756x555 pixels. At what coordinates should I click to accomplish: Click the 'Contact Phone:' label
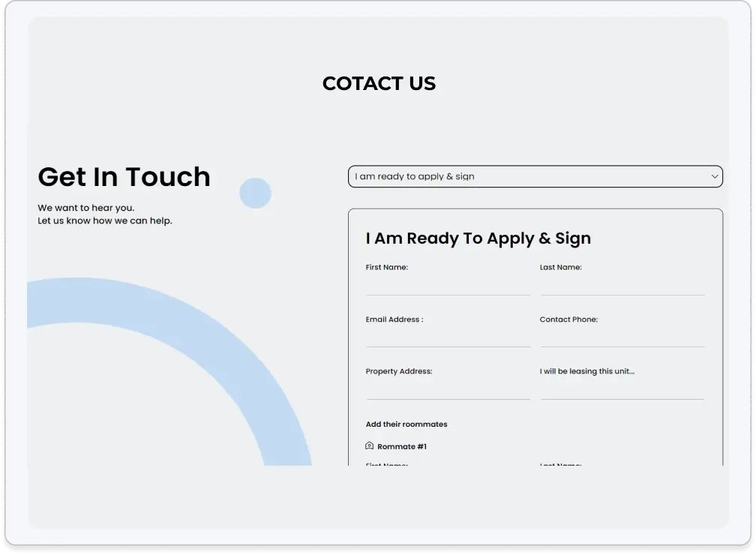568,319
